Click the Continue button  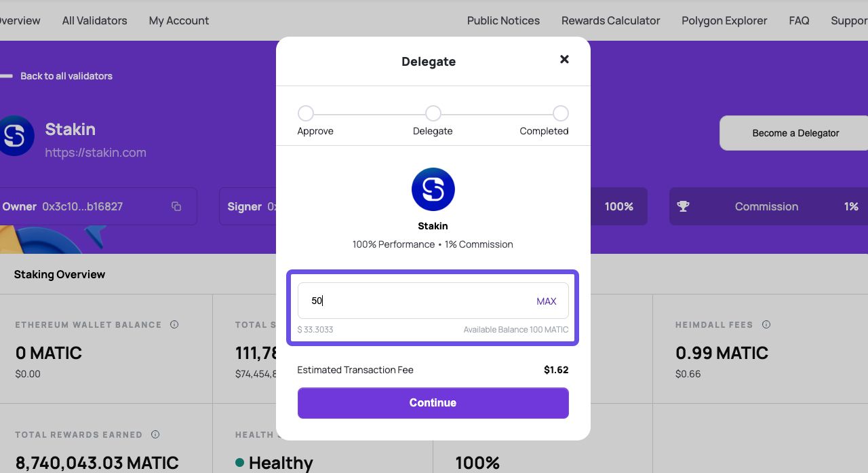point(433,403)
